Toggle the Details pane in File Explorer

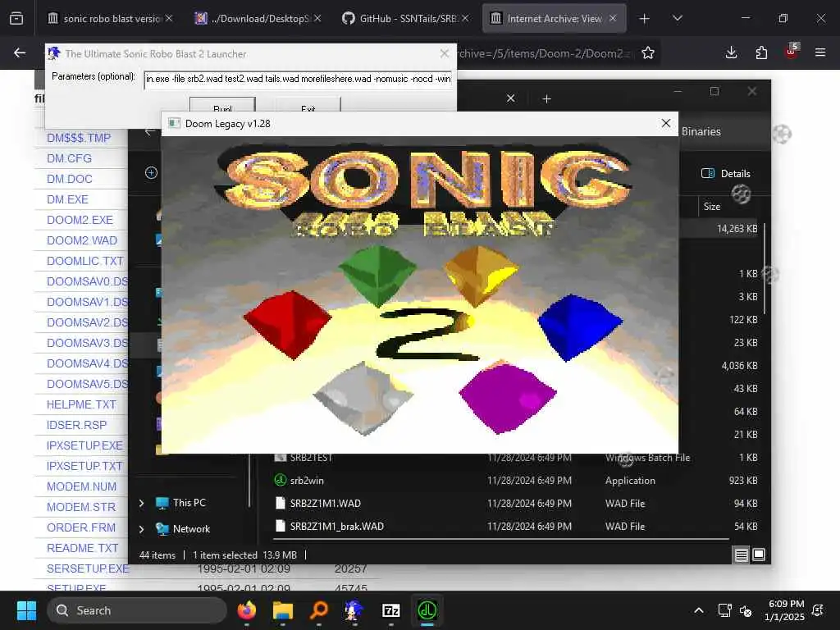tap(726, 174)
